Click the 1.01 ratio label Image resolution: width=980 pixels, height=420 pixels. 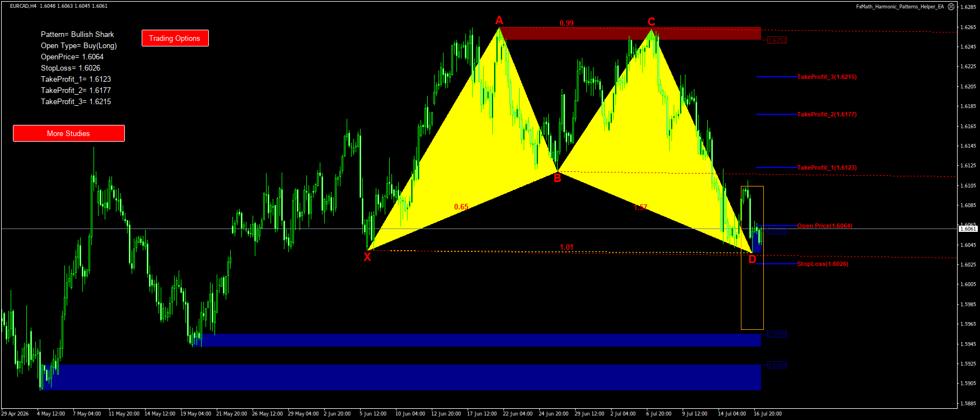[567, 247]
